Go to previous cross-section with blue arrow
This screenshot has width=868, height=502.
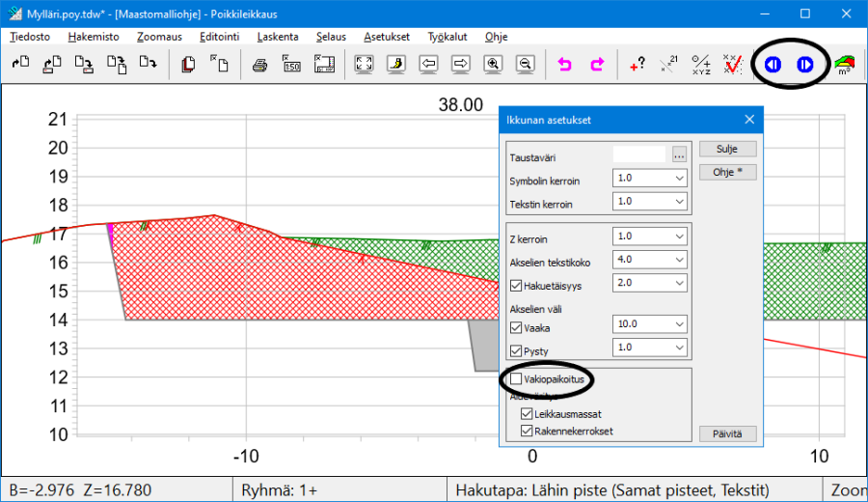(x=773, y=65)
